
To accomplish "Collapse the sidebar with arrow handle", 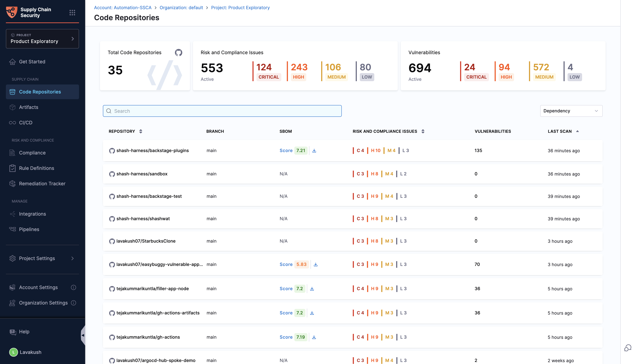I will click(x=83, y=335).
